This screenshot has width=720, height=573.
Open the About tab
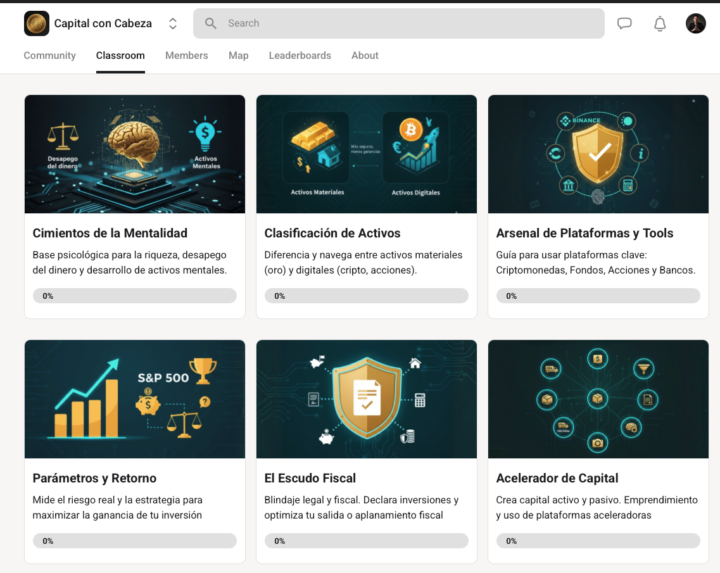click(x=365, y=56)
